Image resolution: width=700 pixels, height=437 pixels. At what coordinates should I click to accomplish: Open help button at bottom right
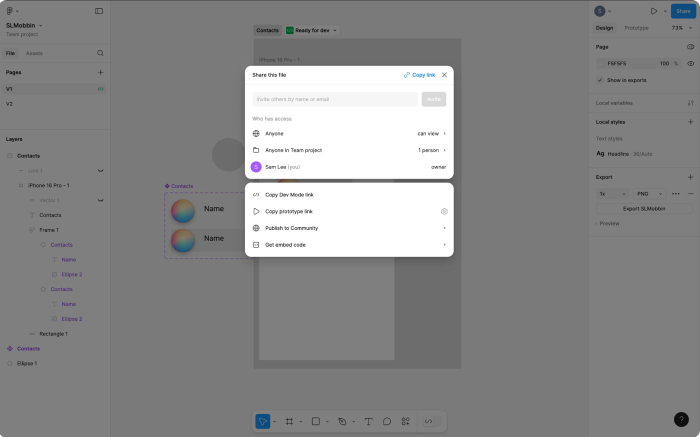point(681,419)
